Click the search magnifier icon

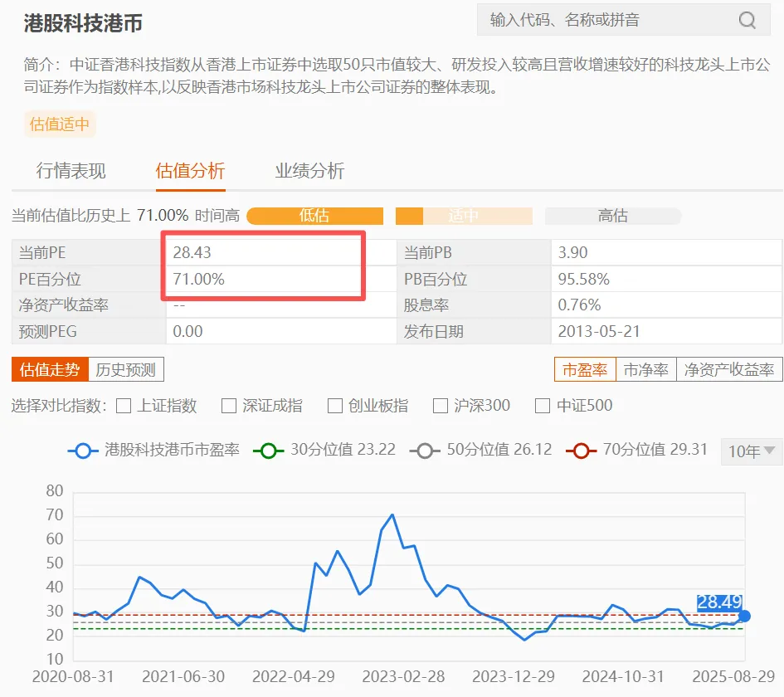point(747,21)
